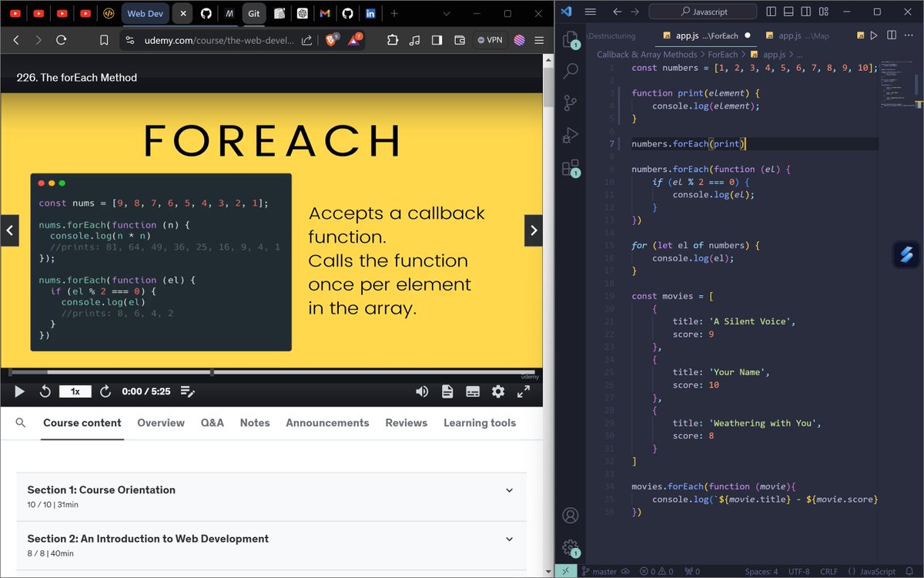Toggle VS Code primary side bar layout
924x578 pixels.
772,12
